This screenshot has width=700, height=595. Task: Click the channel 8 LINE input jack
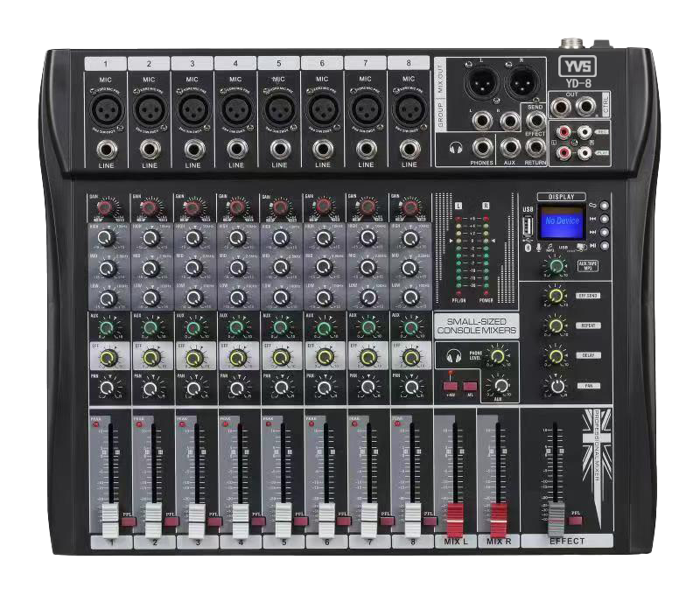pyautogui.click(x=408, y=149)
